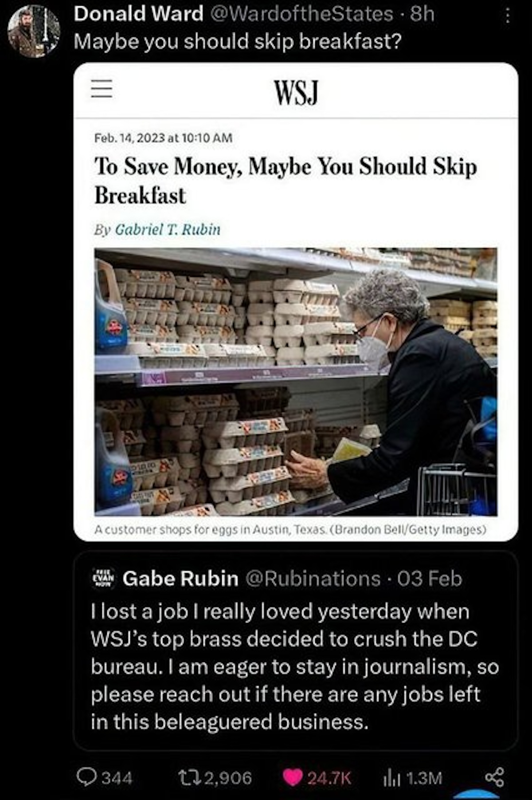Open the @Rubinations handle
Viewport: 532px width, 800px height.
(313, 579)
